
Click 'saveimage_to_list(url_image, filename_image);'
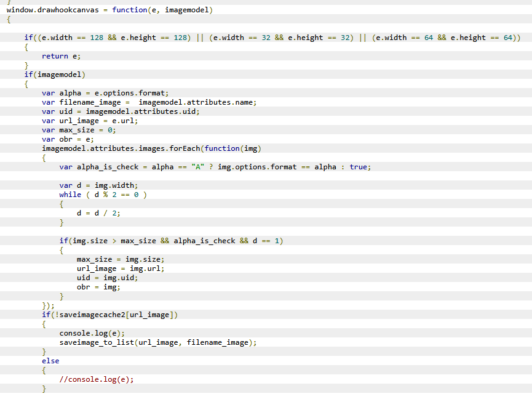[x=158, y=342]
